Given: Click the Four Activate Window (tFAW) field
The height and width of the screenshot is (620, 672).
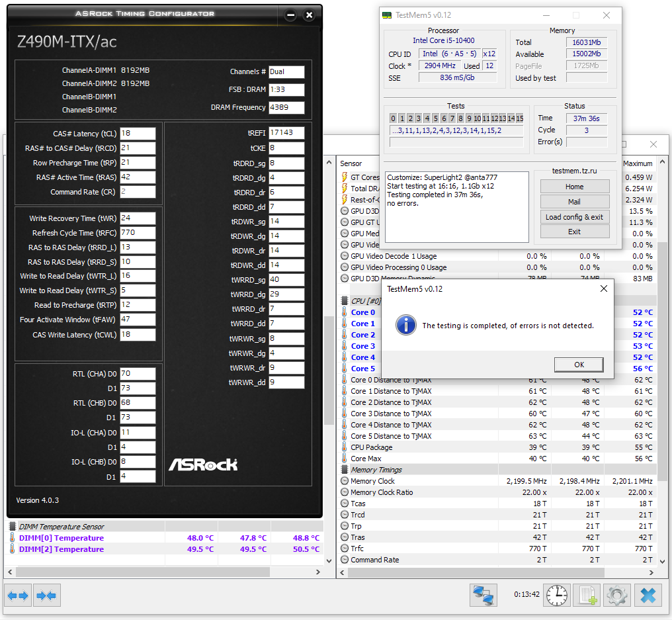Looking at the screenshot, I should tap(138, 320).
